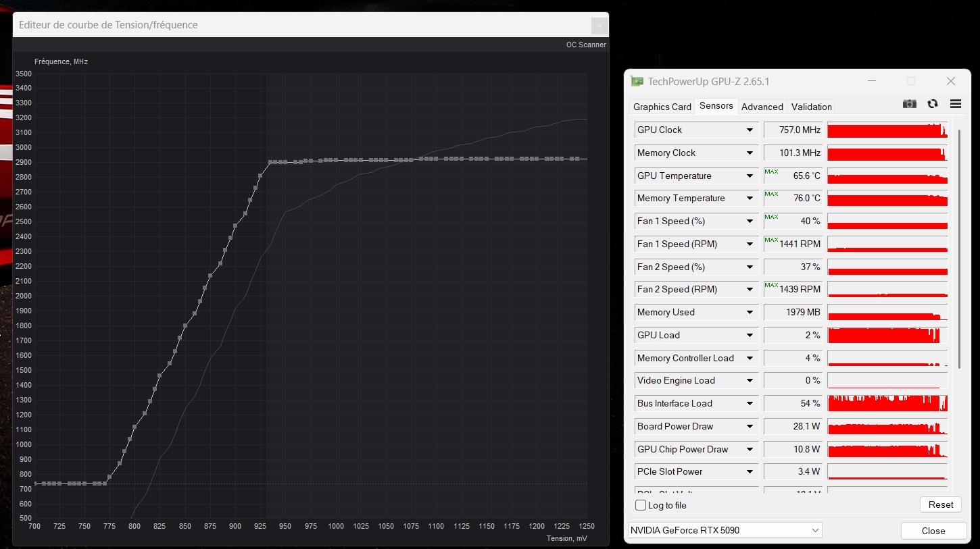The image size is (980, 549).
Task: Open the Advanced tab
Action: point(762,107)
